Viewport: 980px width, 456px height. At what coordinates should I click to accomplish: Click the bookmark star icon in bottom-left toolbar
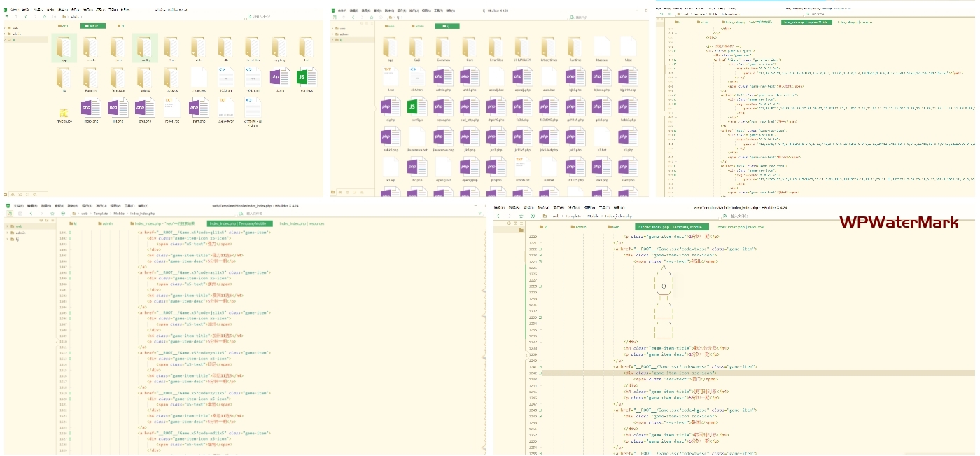coord(52,213)
